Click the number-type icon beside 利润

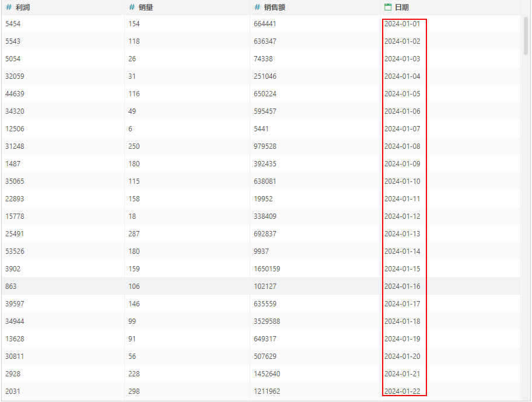tap(9, 8)
